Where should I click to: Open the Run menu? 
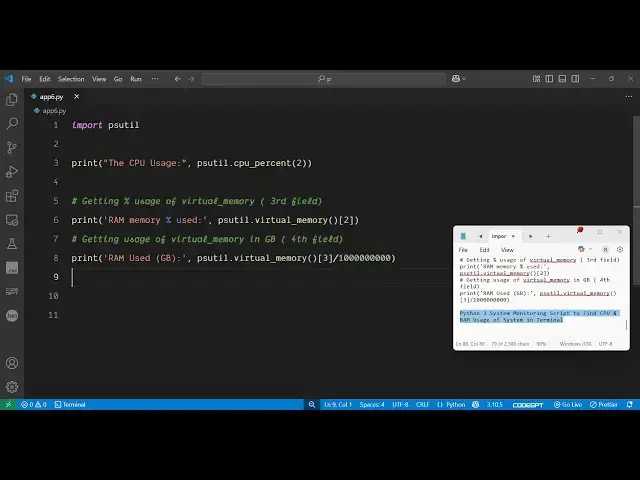coord(136,79)
